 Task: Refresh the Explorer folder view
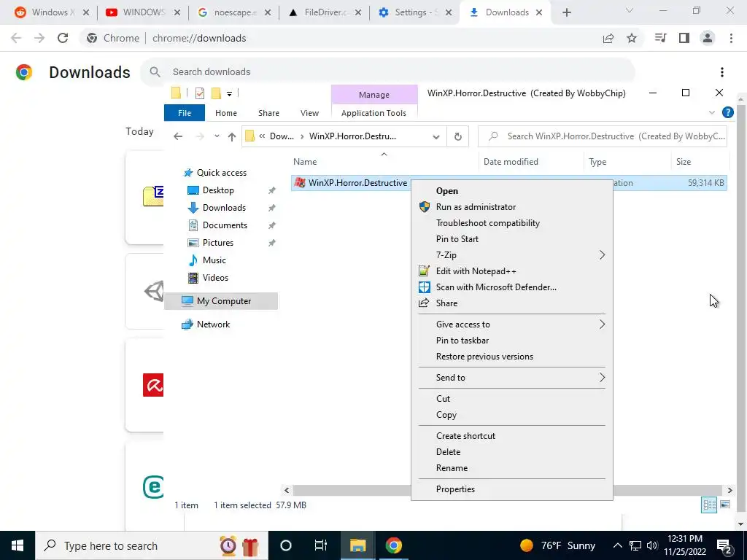tap(458, 136)
